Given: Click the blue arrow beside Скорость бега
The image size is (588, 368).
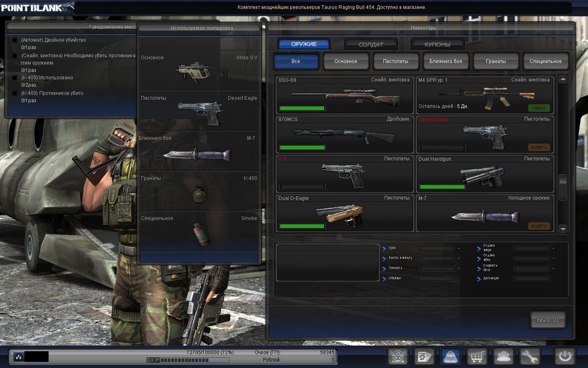Looking at the screenshot, I should click(479, 269).
